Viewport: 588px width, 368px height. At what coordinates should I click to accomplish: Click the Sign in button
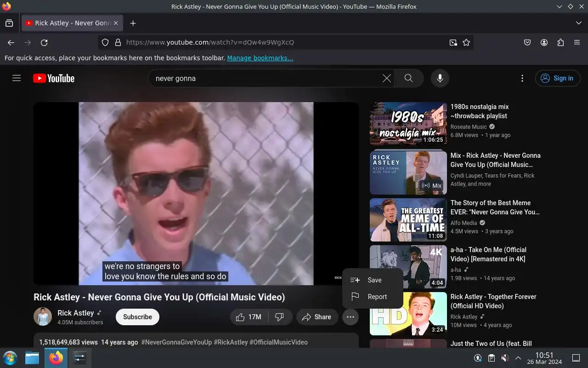[558, 78]
